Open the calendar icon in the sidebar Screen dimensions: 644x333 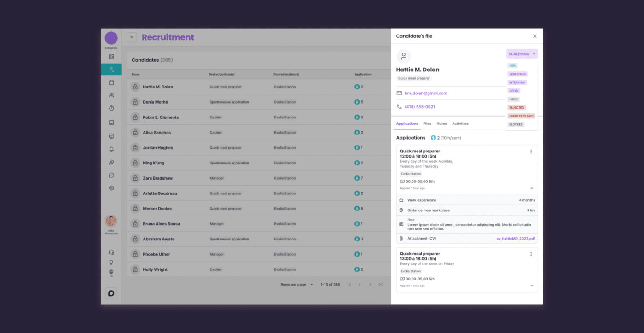point(111,82)
